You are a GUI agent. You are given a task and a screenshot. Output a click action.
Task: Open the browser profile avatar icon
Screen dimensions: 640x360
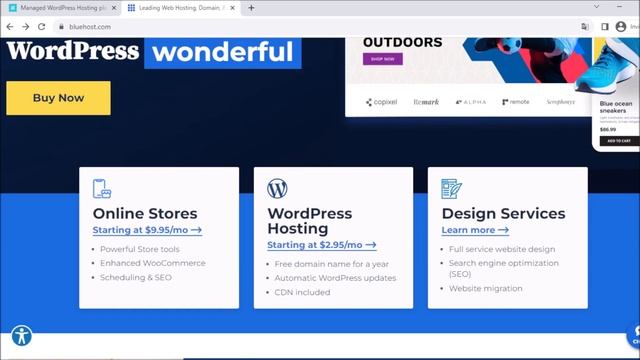point(621,27)
